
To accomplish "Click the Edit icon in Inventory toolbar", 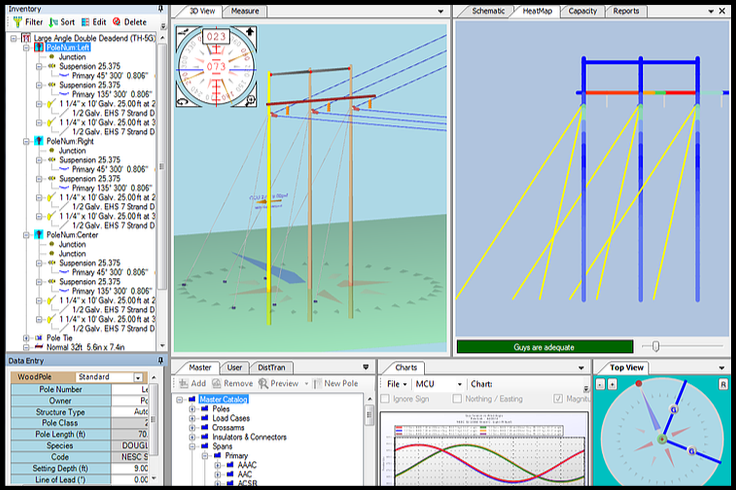I will (x=86, y=21).
